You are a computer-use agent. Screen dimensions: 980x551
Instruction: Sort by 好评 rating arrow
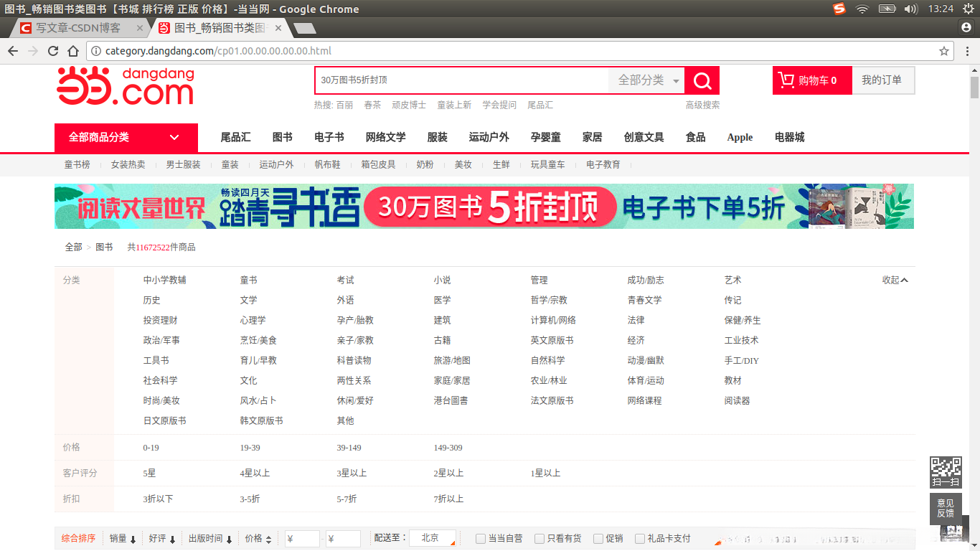coord(163,539)
